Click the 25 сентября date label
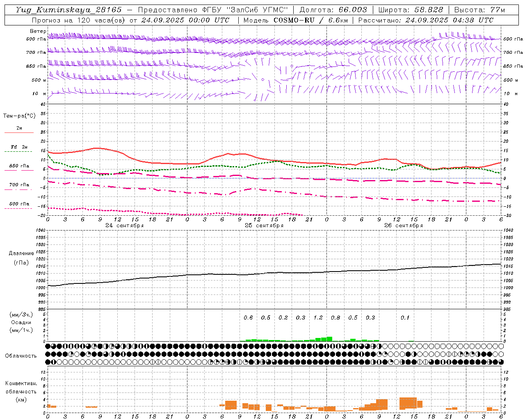 (264, 226)
